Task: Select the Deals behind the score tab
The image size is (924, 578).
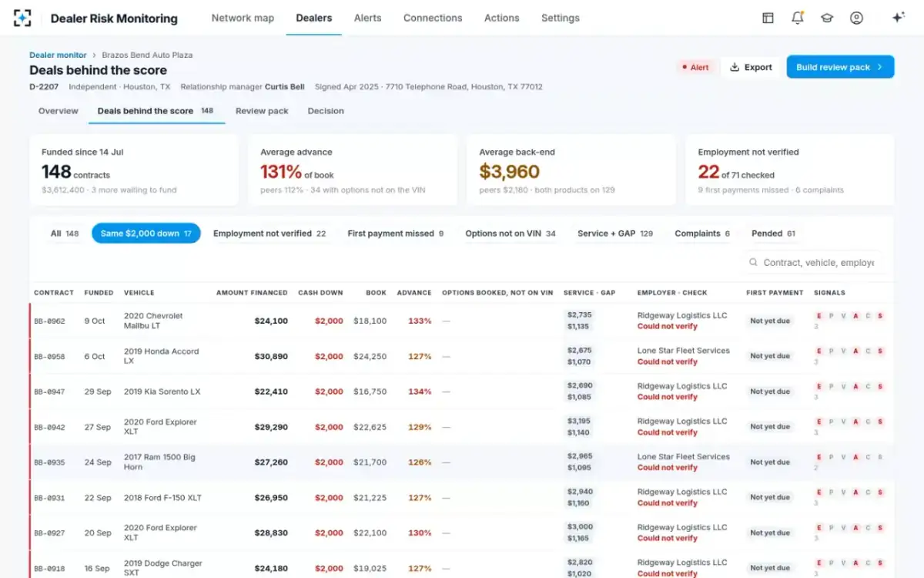Action: [x=156, y=111]
